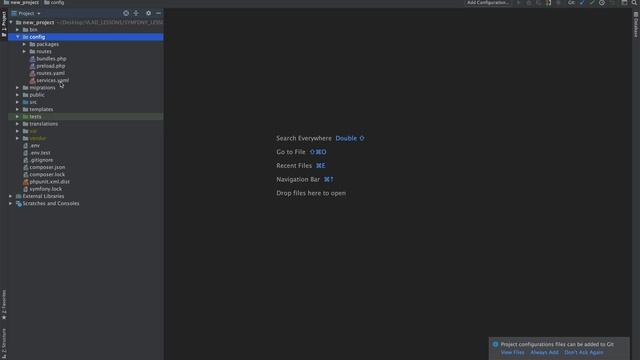Click 'Recent Files' hint text
640x360 pixels.
point(294,166)
